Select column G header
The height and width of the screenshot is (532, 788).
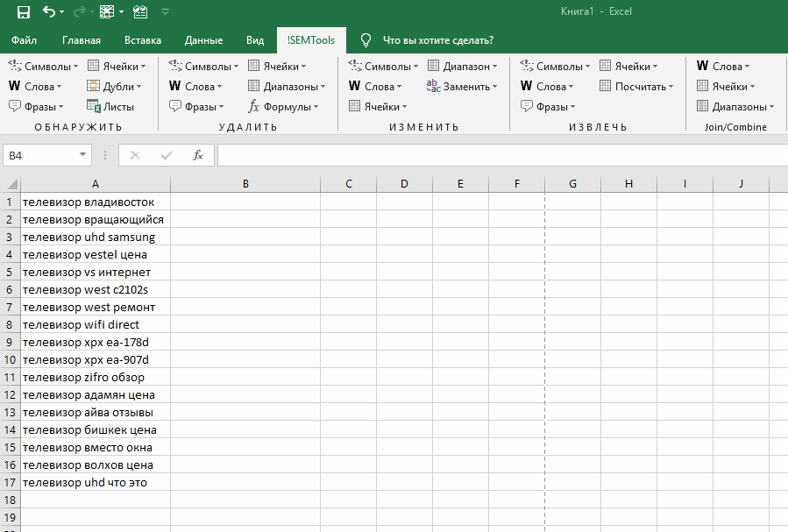(573, 184)
